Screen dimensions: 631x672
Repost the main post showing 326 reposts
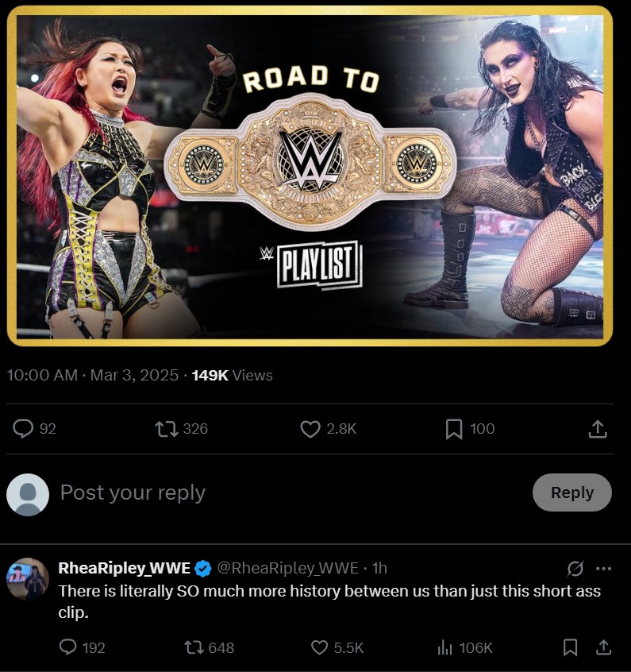167,429
